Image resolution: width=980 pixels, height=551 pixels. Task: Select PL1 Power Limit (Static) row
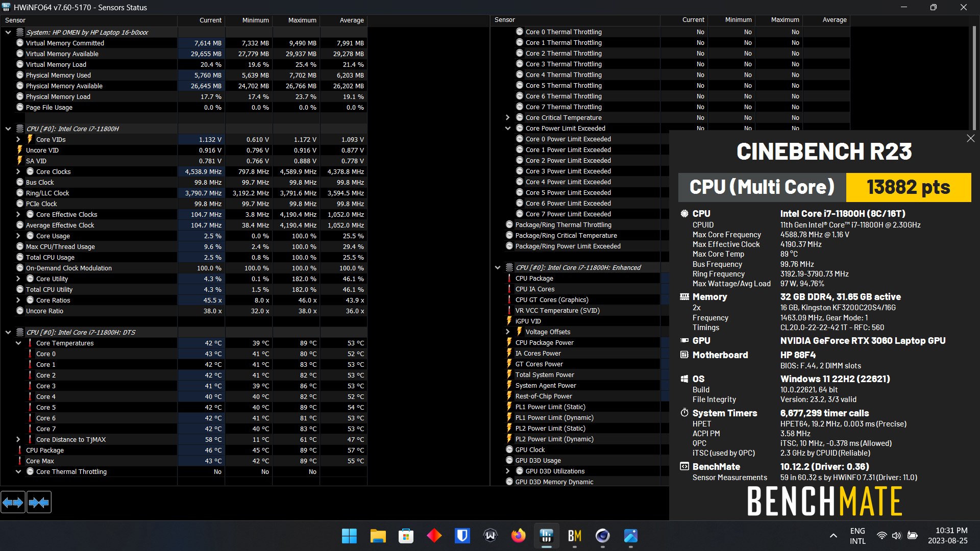[x=579, y=407]
